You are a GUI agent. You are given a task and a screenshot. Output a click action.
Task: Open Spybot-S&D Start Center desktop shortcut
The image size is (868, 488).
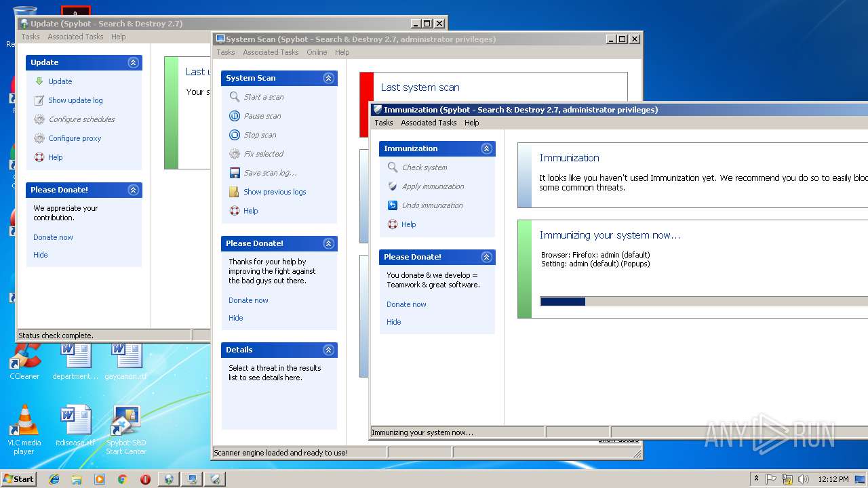(x=126, y=430)
